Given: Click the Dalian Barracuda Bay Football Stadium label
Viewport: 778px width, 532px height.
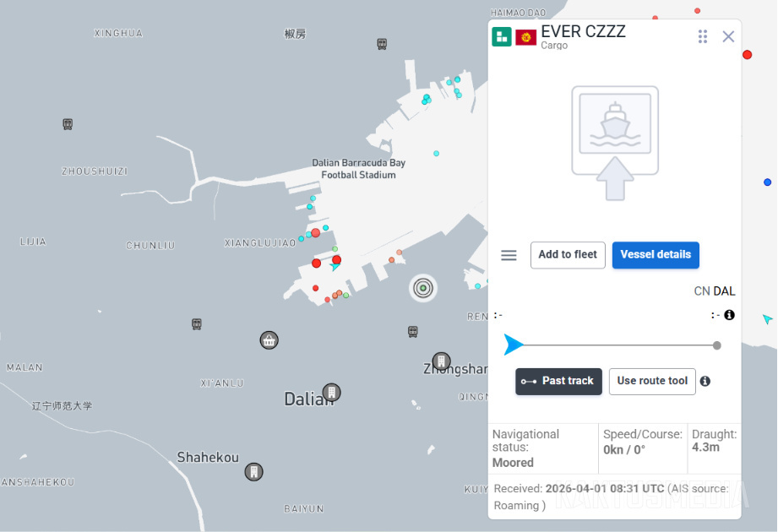Looking at the screenshot, I should click(358, 169).
